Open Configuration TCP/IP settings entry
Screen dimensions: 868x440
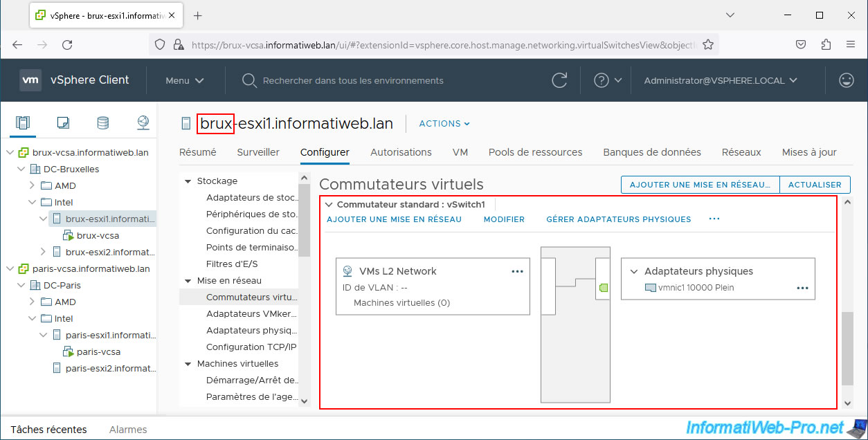pos(251,347)
